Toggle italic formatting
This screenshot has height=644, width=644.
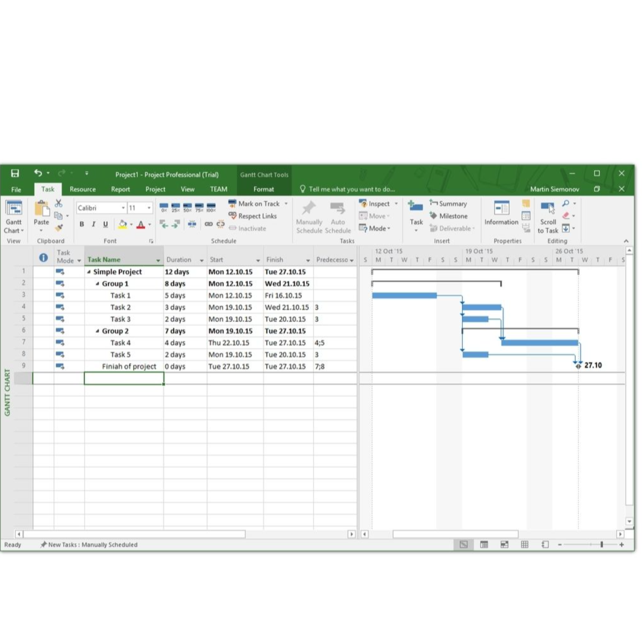click(x=94, y=224)
